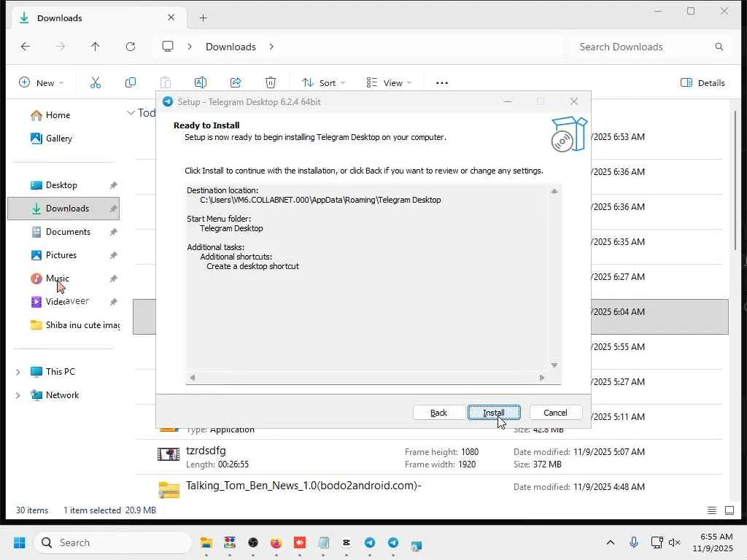
Task: Unpin Desktop using its pin icon
Action: tap(113, 185)
